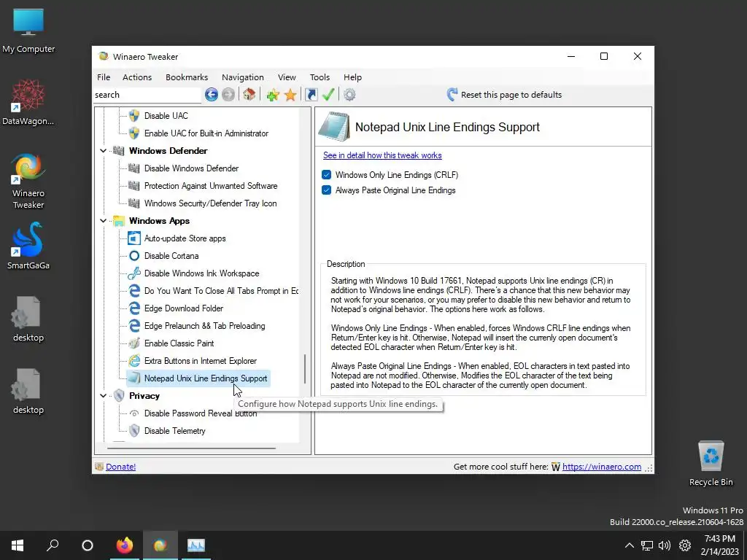Click the Disable Windows Defender wall icon
The height and width of the screenshot is (560, 747).
[x=134, y=168]
